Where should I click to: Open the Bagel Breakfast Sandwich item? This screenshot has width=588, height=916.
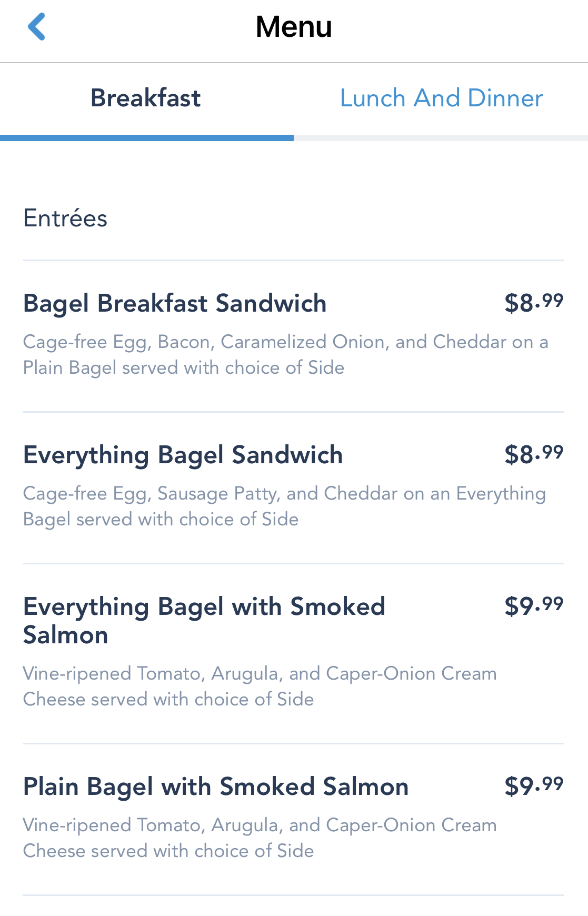175,304
